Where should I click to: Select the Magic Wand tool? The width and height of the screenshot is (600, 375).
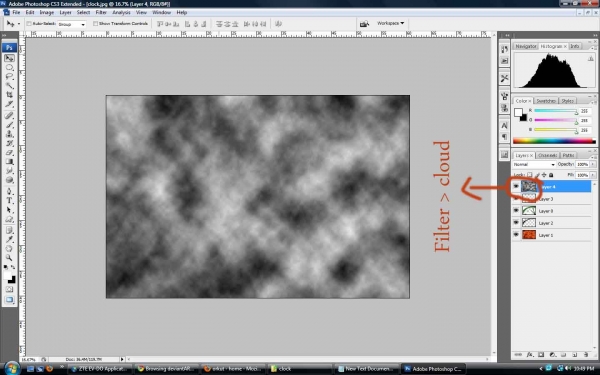point(9,86)
